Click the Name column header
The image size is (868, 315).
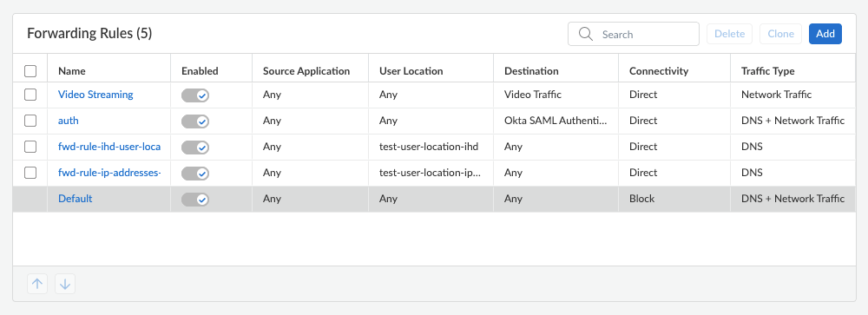coord(72,71)
